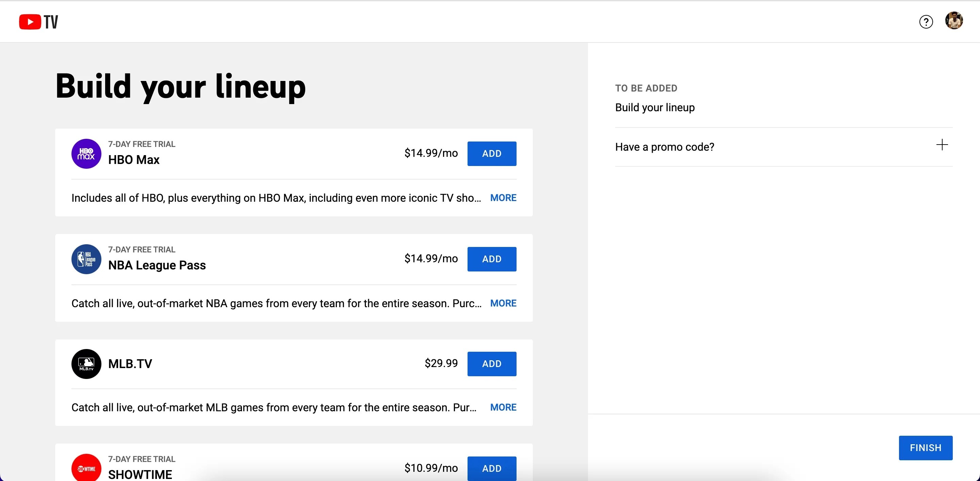Open the help menu via question mark icon
Viewport: 980px width, 481px height.
pos(926,22)
